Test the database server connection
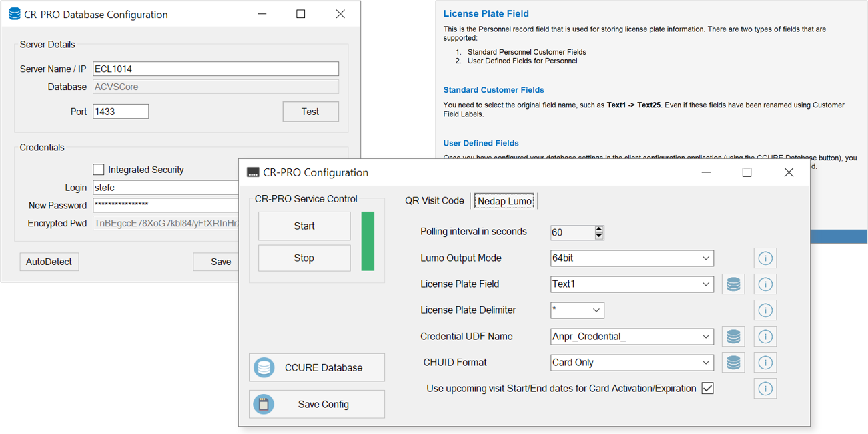This screenshot has height=434, width=868. tap(310, 112)
